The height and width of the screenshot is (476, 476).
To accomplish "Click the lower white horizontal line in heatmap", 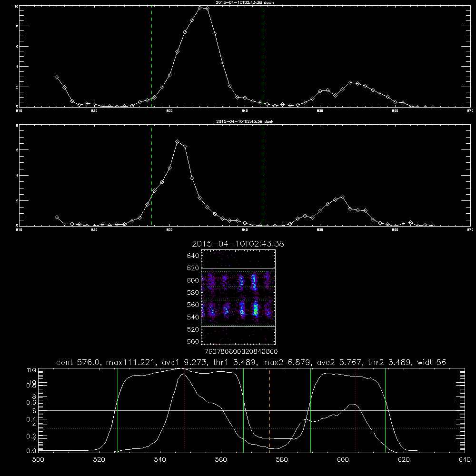I will click(238, 326).
